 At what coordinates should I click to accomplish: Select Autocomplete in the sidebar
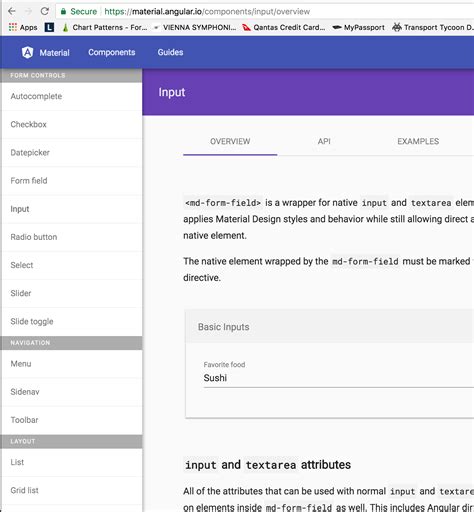[71, 96]
